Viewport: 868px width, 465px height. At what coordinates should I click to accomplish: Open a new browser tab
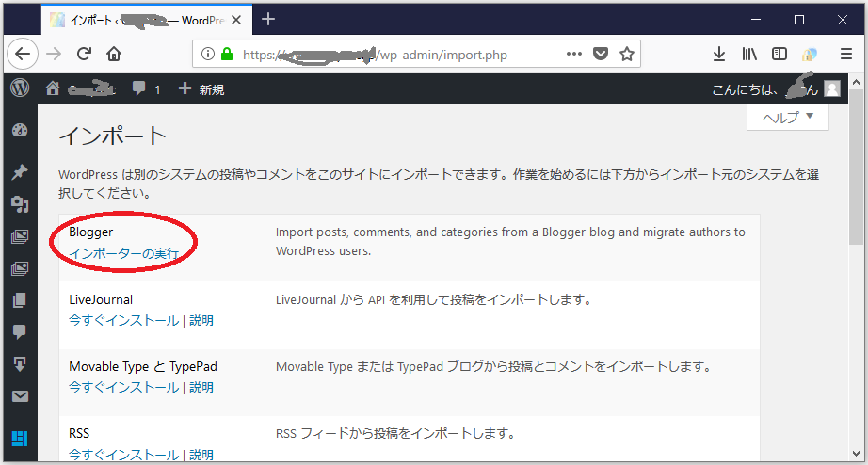(268, 19)
